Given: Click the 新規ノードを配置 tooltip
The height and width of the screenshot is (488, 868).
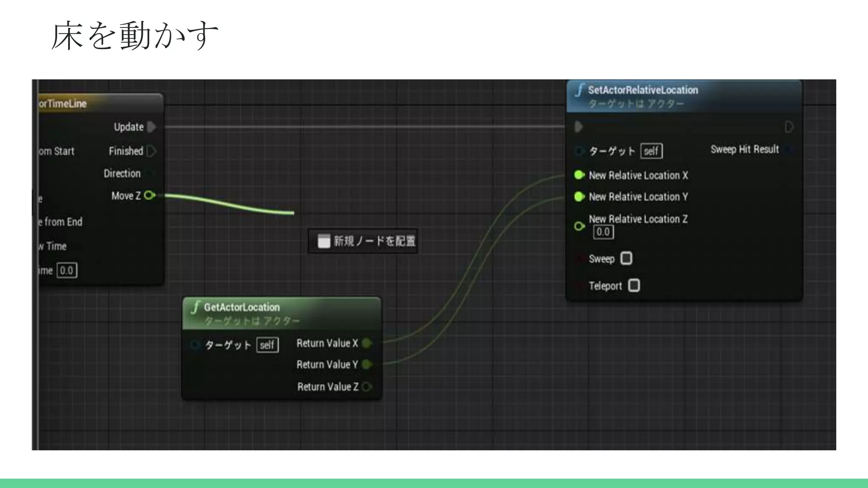Looking at the screenshot, I should pyautogui.click(x=363, y=241).
